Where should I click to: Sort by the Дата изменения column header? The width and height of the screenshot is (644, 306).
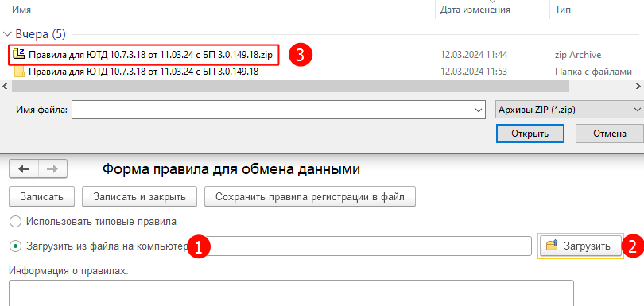click(x=475, y=10)
